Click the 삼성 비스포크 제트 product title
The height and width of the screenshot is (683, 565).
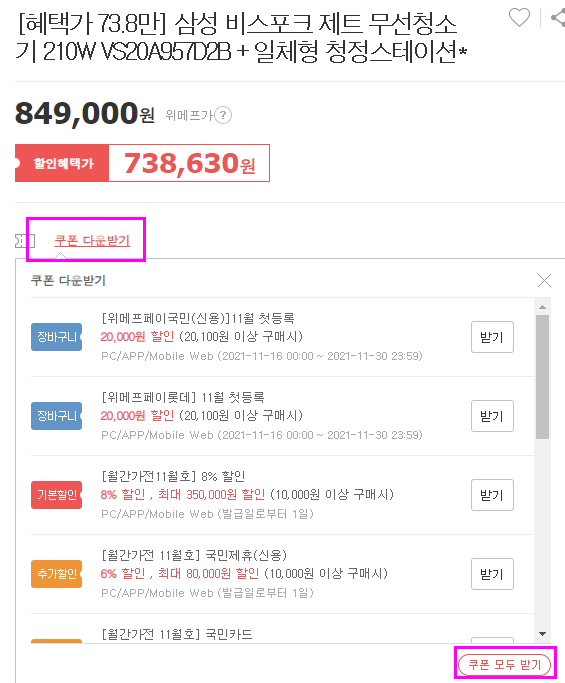[x=241, y=37]
